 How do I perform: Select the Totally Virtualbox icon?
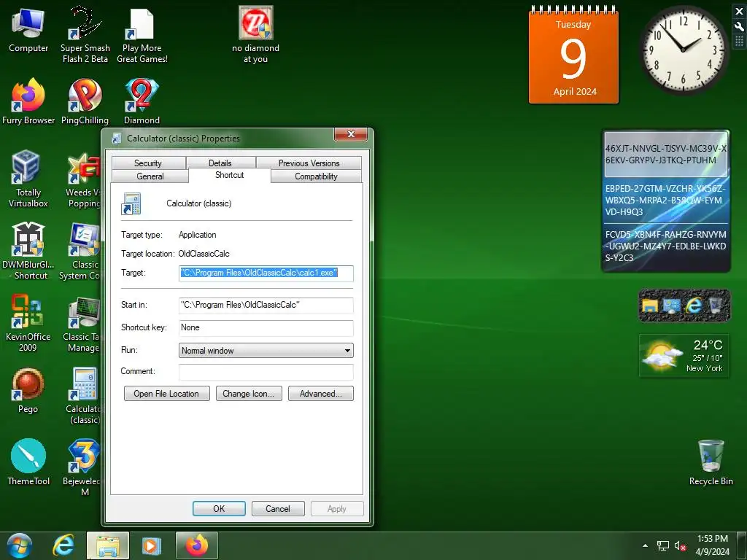tap(28, 179)
